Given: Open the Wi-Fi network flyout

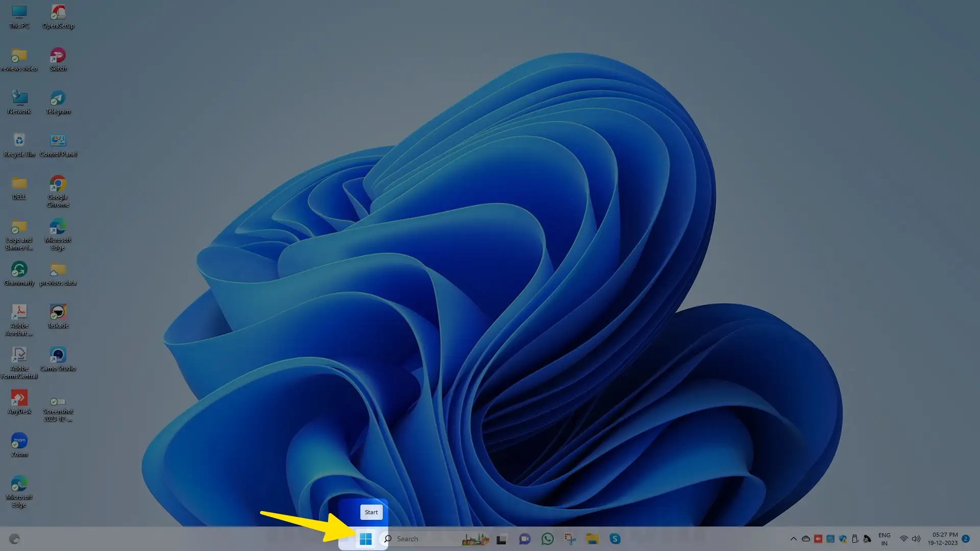Looking at the screenshot, I should point(903,539).
